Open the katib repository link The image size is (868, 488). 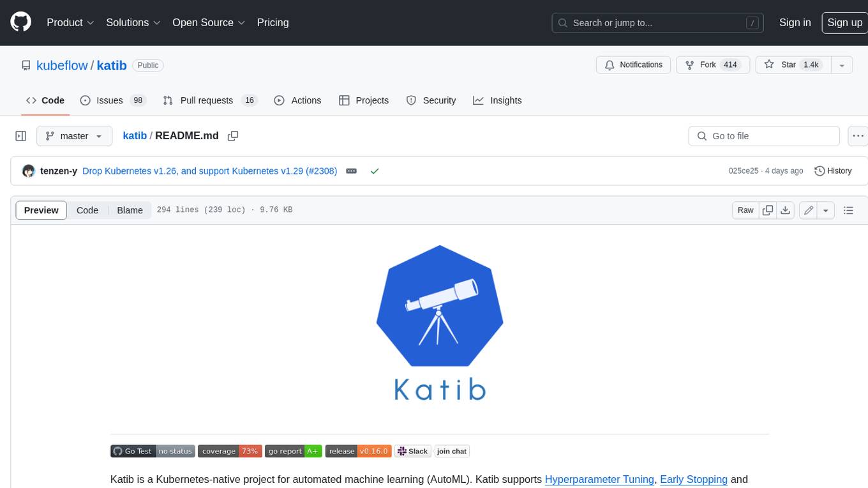(x=112, y=65)
